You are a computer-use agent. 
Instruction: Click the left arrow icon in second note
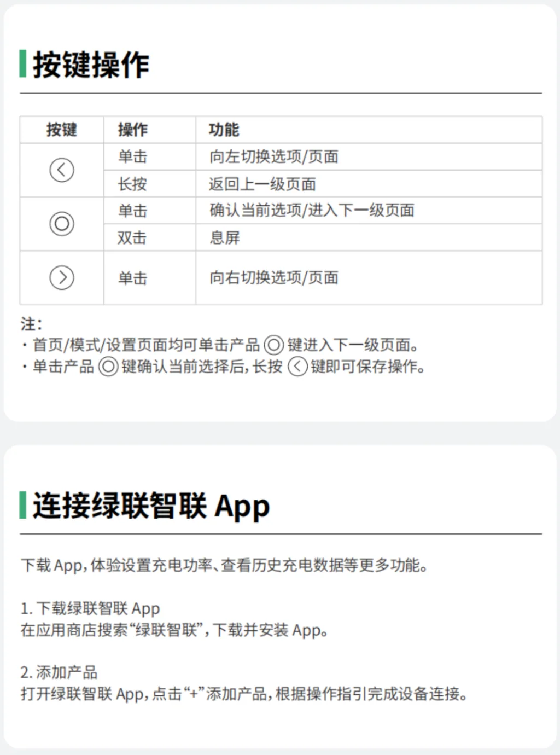point(297,367)
